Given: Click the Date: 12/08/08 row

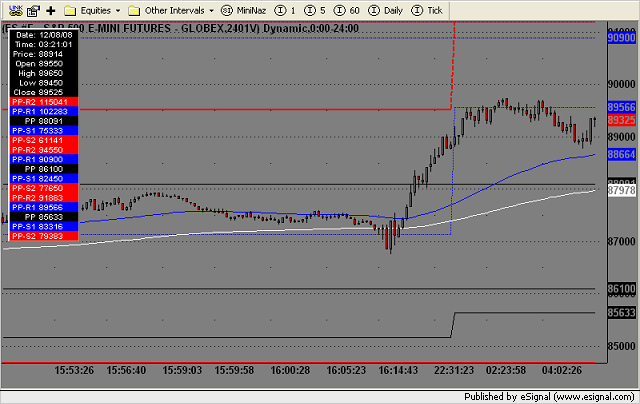Looking at the screenshot, I should [x=44, y=35].
